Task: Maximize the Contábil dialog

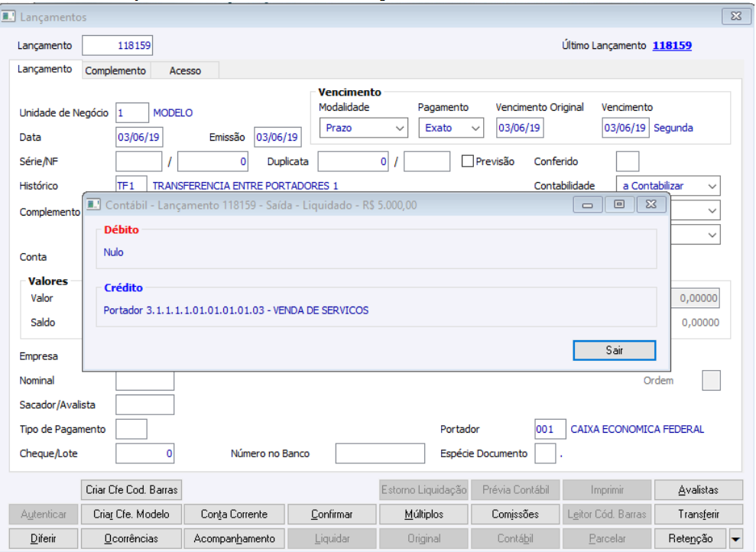Action: coord(619,205)
